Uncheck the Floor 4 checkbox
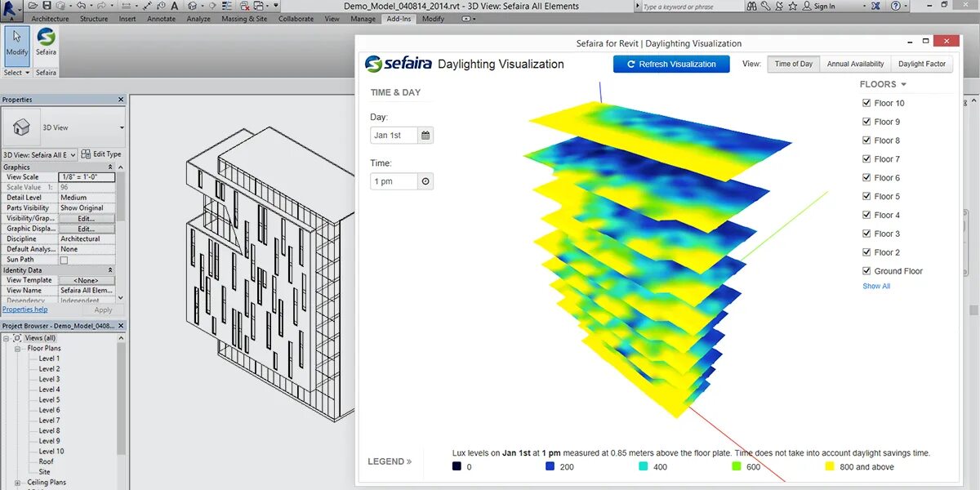 866,215
